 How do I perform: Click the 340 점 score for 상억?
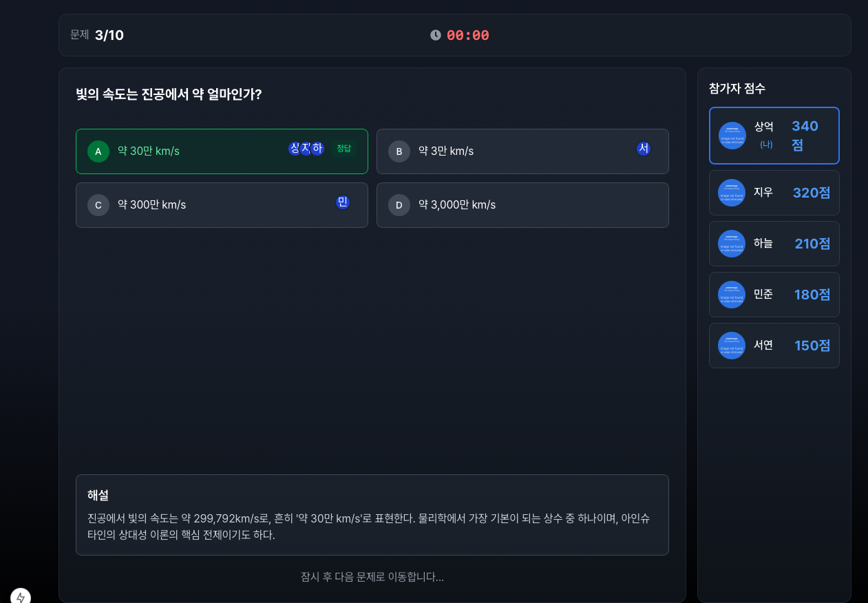805,136
